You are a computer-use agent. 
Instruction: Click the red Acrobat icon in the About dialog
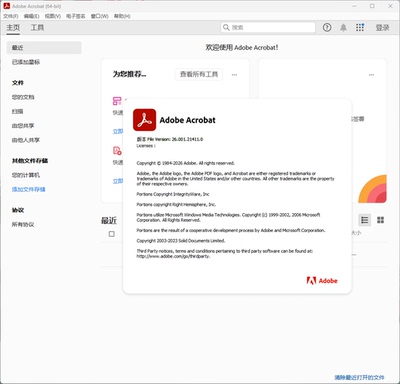click(144, 120)
